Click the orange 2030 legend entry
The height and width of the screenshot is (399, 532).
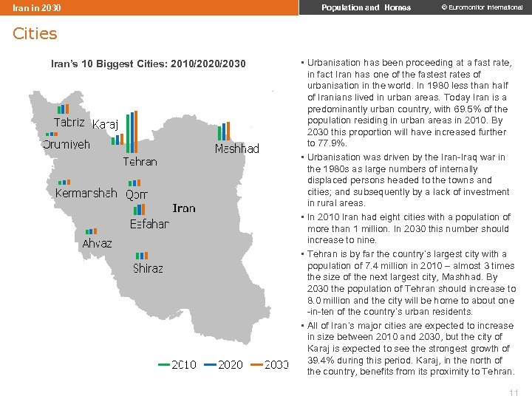[x=270, y=365]
